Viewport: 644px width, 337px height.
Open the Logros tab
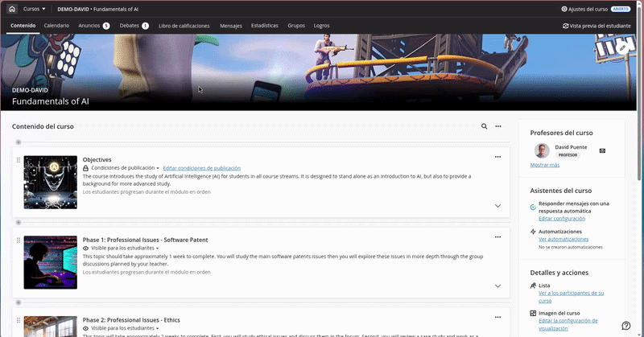[321, 26]
